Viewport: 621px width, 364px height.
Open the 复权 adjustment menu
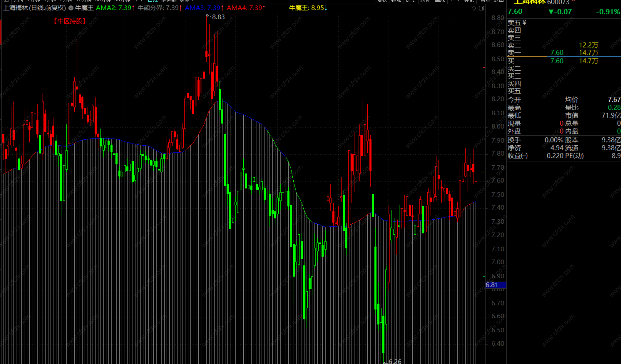pos(382,1)
